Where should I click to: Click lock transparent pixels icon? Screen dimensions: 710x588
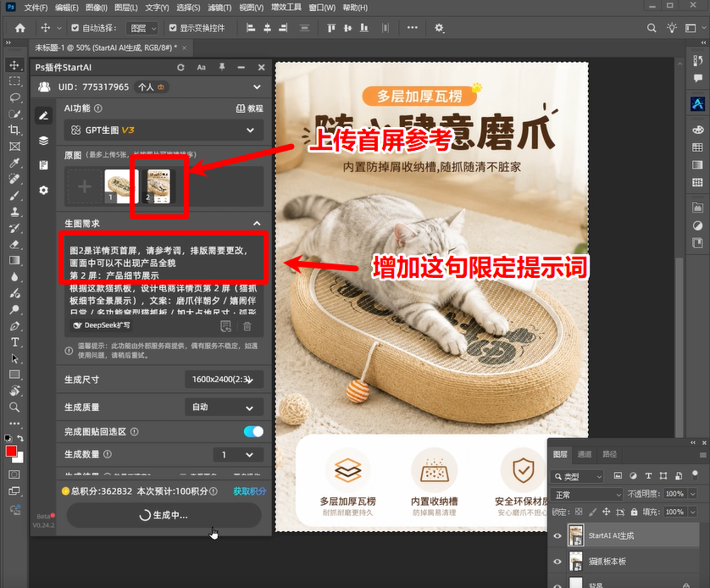coord(578,512)
